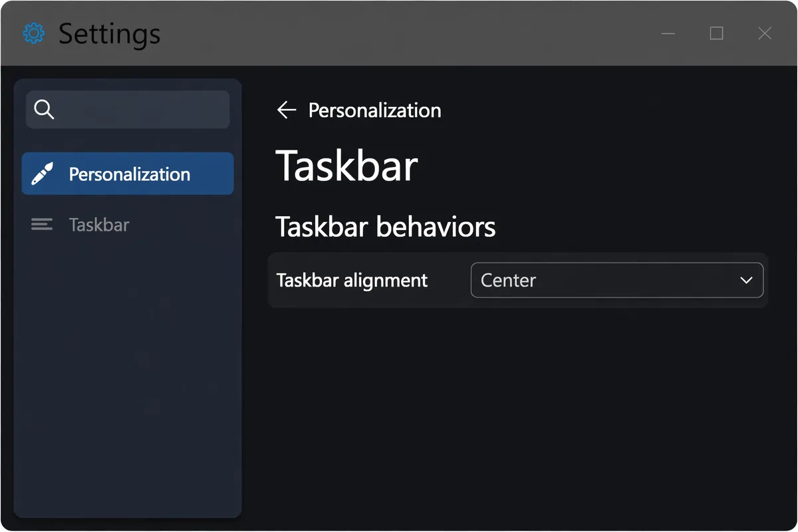Click the Taskbar alignment label
Viewport: 798px width, 532px height.
click(x=352, y=281)
